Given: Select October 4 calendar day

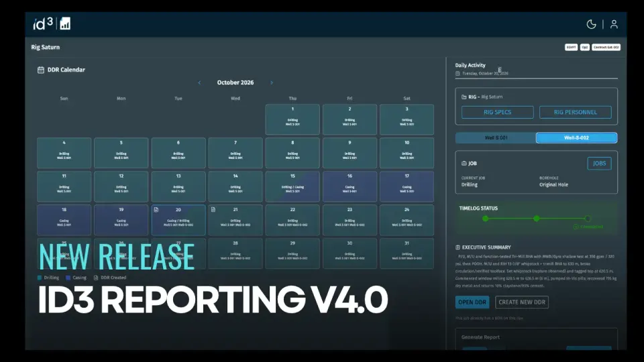Looking at the screenshot, I should [64, 153].
